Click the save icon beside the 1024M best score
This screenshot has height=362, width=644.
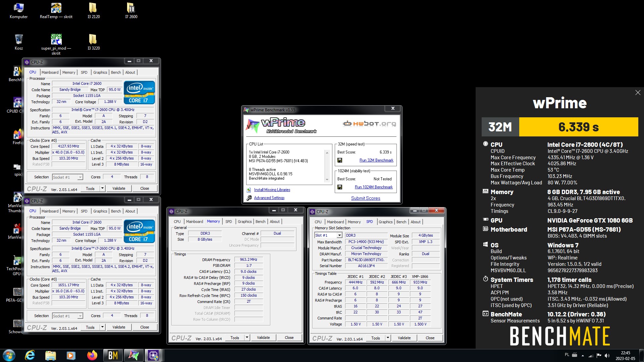coord(340,187)
